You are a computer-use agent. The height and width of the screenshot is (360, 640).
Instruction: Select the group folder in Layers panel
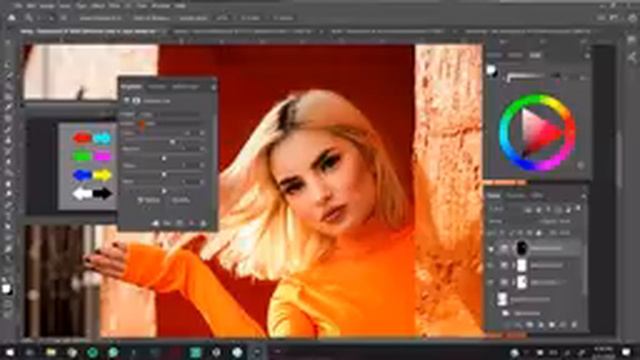tap(506, 313)
